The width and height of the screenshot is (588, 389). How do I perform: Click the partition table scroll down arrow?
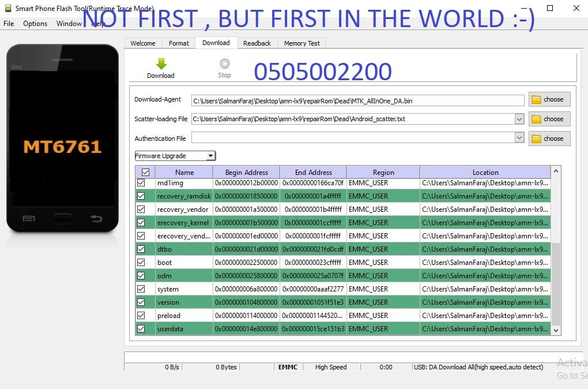[556, 331]
